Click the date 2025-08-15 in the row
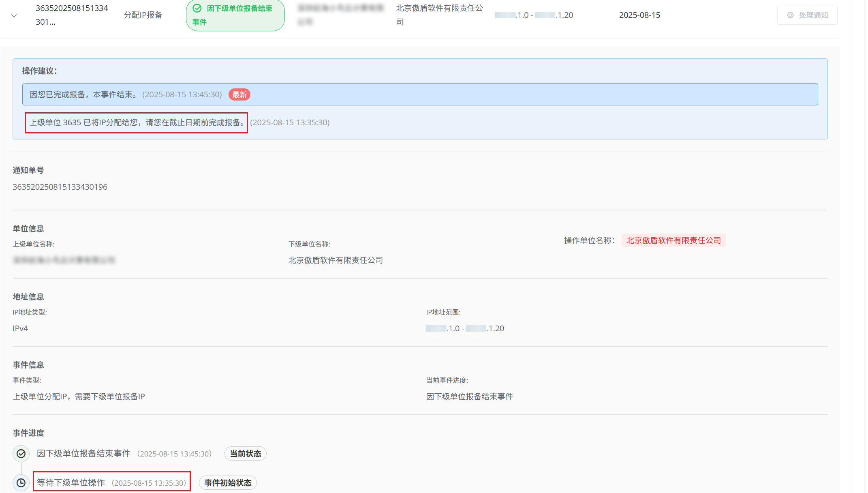Screen dimensions: 868x493 [639, 15]
